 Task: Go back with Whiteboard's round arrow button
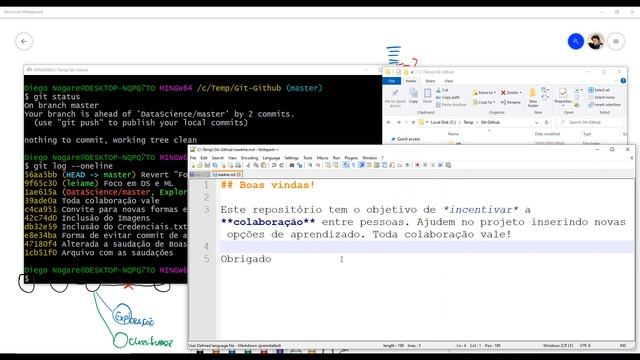pos(24,41)
